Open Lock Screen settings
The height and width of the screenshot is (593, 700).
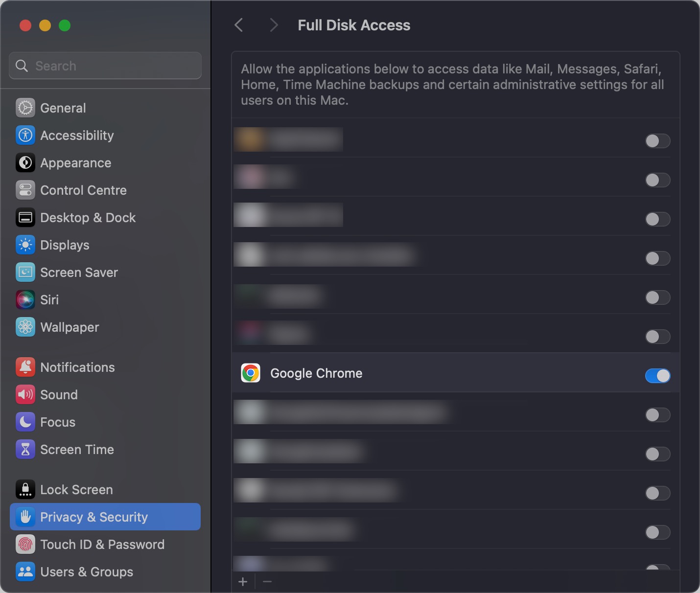pos(76,489)
